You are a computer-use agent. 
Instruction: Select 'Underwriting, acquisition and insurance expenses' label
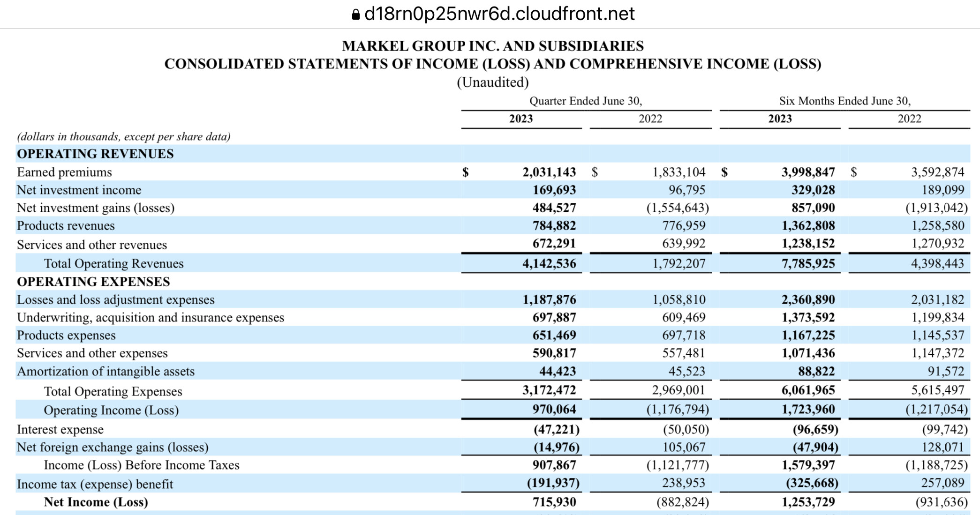coord(151,318)
